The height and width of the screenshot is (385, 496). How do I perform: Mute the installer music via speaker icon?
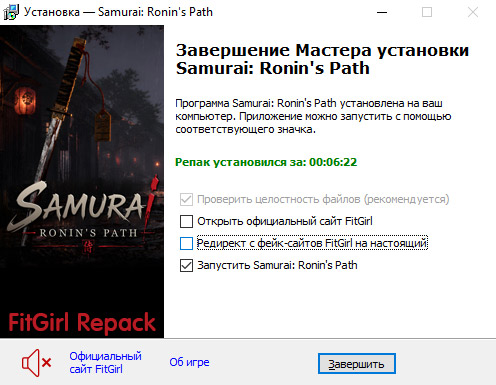pyautogui.click(x=36, y=363)
